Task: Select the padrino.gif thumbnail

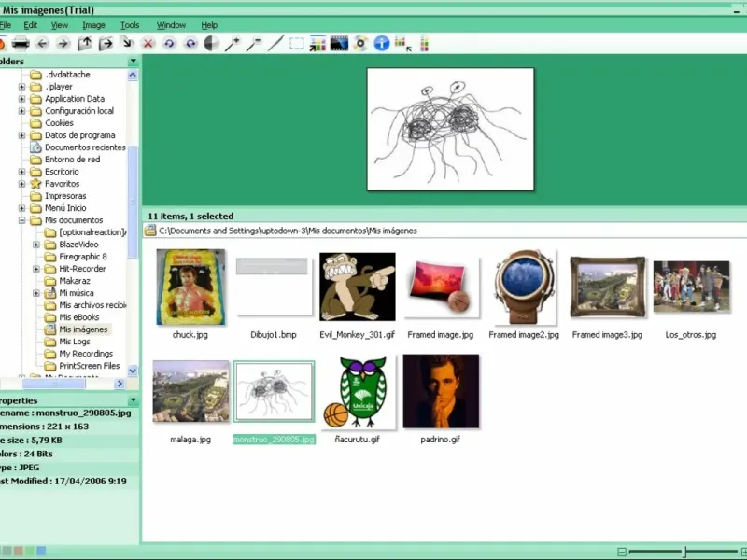Action: [441, 391]
